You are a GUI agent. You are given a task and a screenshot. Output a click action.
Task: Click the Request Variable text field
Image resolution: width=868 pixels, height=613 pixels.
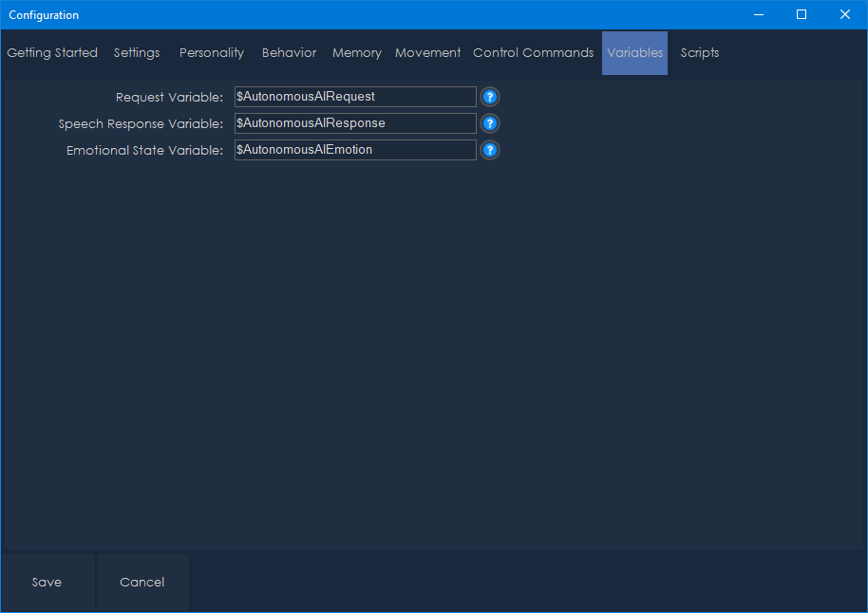point(355,97)
